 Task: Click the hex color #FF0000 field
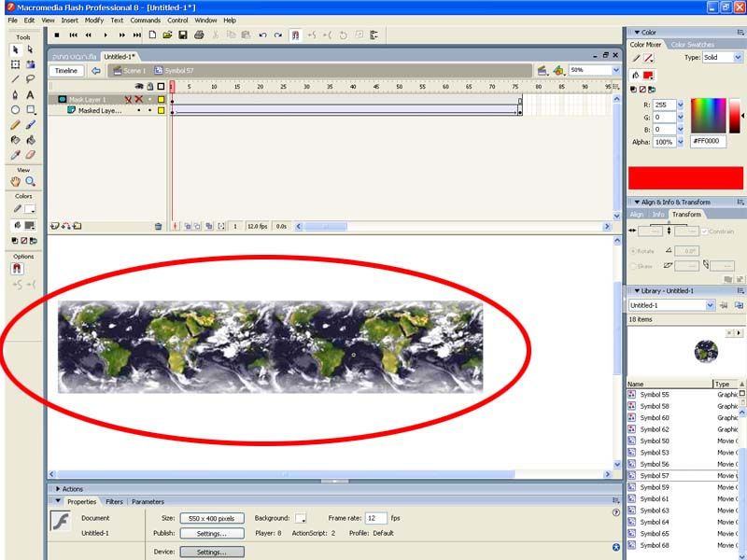(708, 142)
